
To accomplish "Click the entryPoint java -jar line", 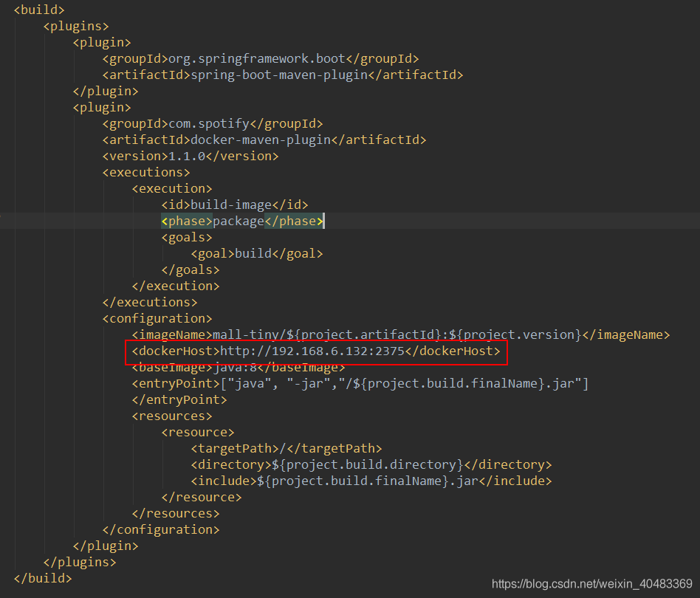I will pos(360,384).
